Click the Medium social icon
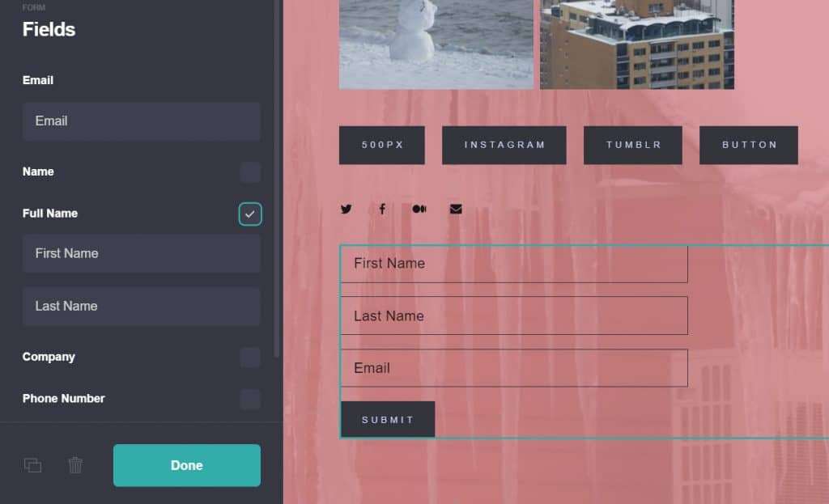829x504 pixels. click(x=419, y=210)
